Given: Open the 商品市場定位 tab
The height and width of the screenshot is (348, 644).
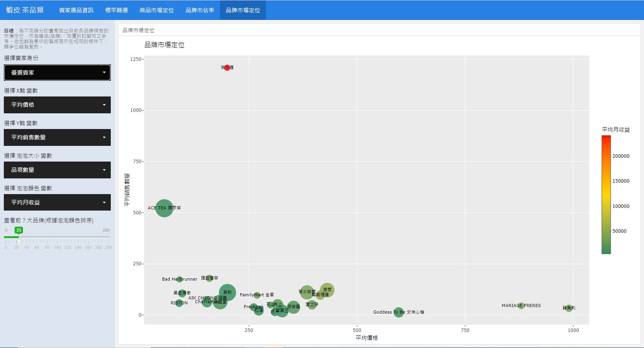Looking at the screenshot, I should tap(157, 10).
